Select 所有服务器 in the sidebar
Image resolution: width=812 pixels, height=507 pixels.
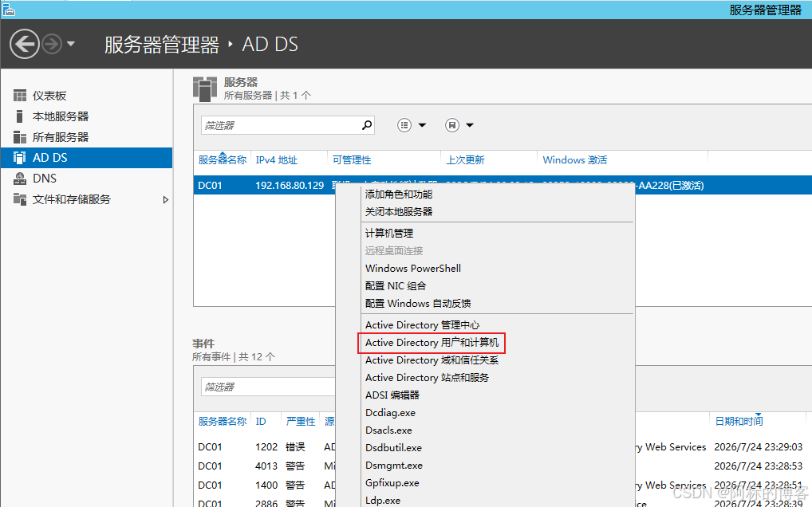pos(61,137)
